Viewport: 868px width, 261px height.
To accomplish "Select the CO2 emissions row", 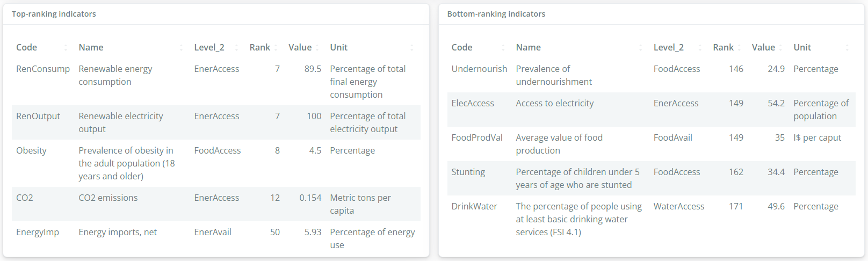I will pos(216,204).
